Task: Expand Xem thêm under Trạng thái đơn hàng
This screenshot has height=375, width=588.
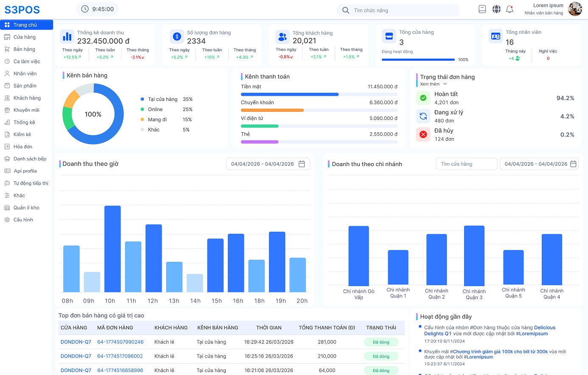Action: pyautogui.click(x=433, y=84)
